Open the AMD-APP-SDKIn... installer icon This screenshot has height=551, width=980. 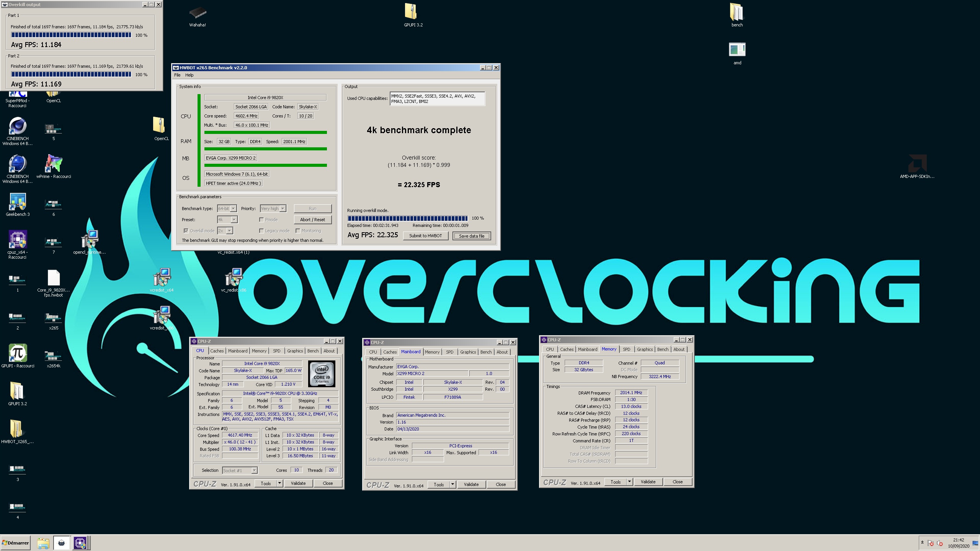tap(917, 167)
